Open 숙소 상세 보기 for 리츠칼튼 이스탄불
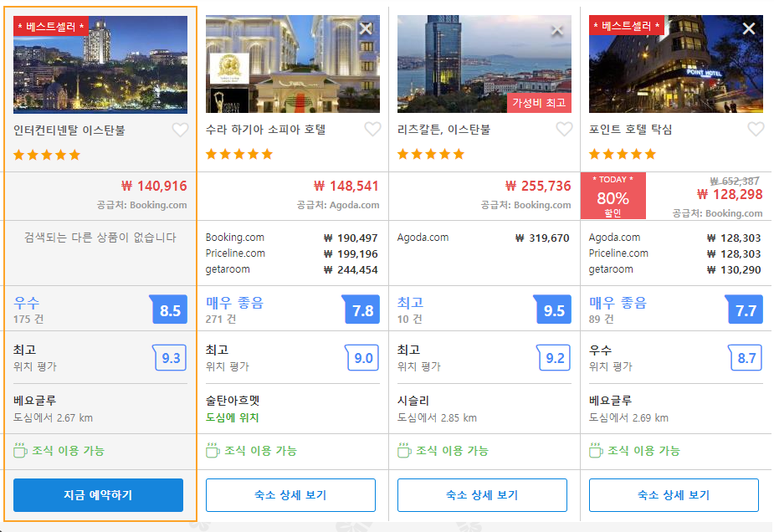 click(x=482, y=494)
